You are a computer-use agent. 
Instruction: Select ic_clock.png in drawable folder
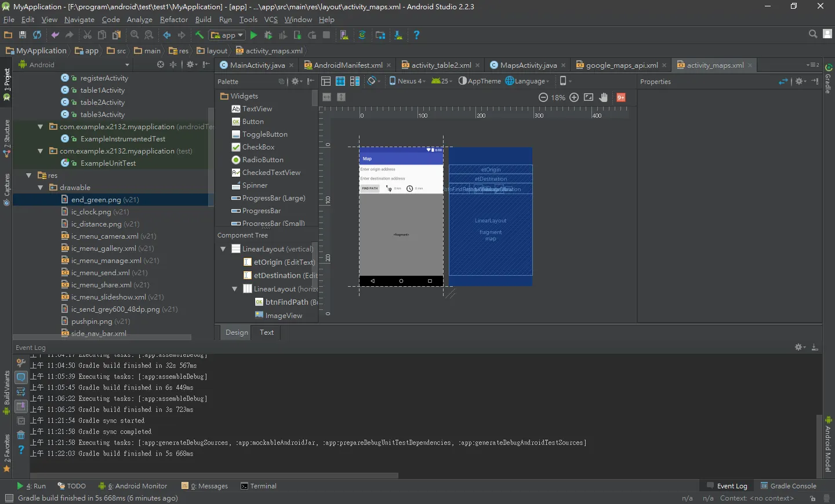pos(91,212)
